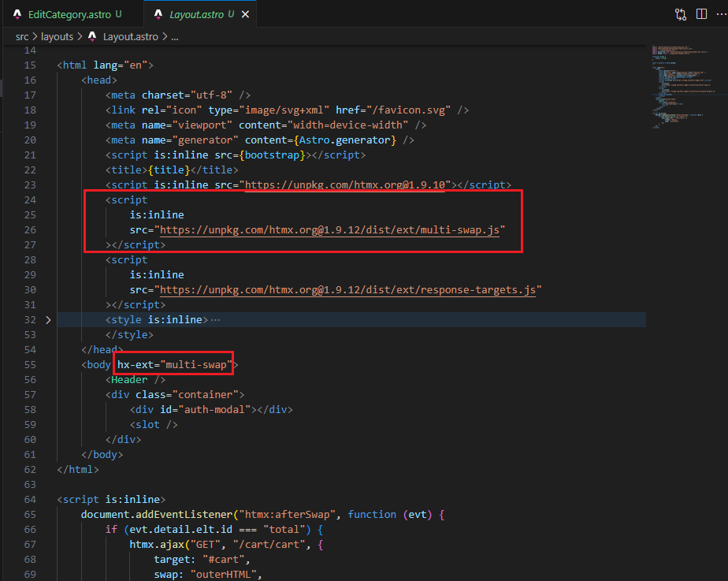Click "htmx:afterSwap" event string
728x581 pixels.
(x=287, y=515)
